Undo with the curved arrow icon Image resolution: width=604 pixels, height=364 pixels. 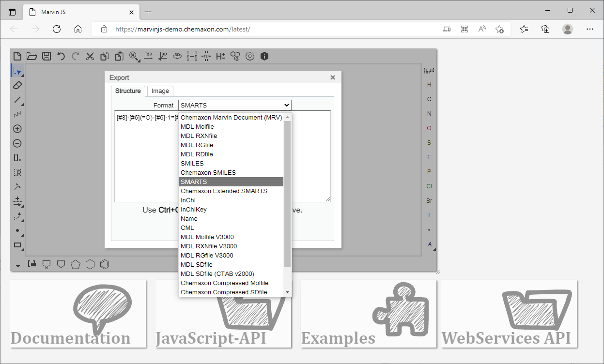click(61, 56)
